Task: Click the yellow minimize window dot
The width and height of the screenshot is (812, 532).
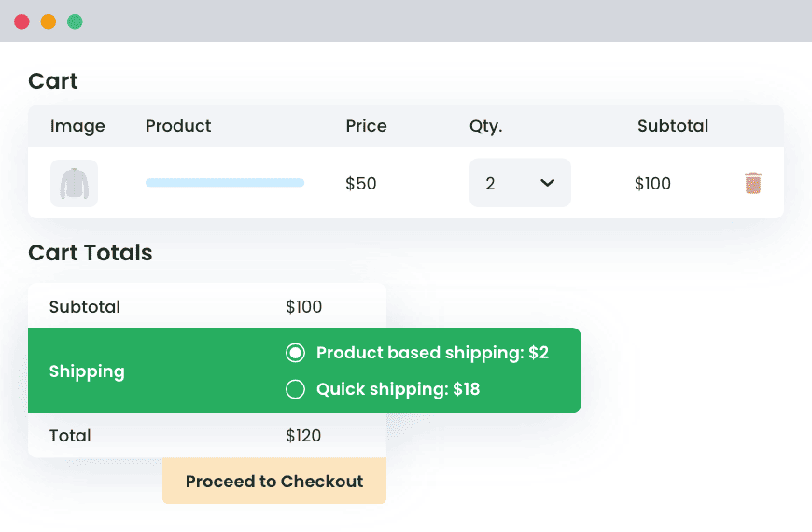Action: pyautogui.click(x=49, y=21)
